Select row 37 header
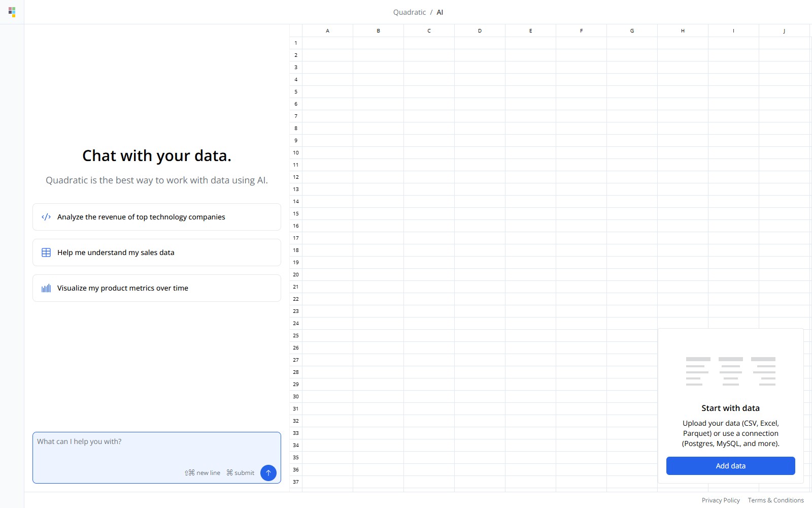812x508 pixels. point(296,482)
